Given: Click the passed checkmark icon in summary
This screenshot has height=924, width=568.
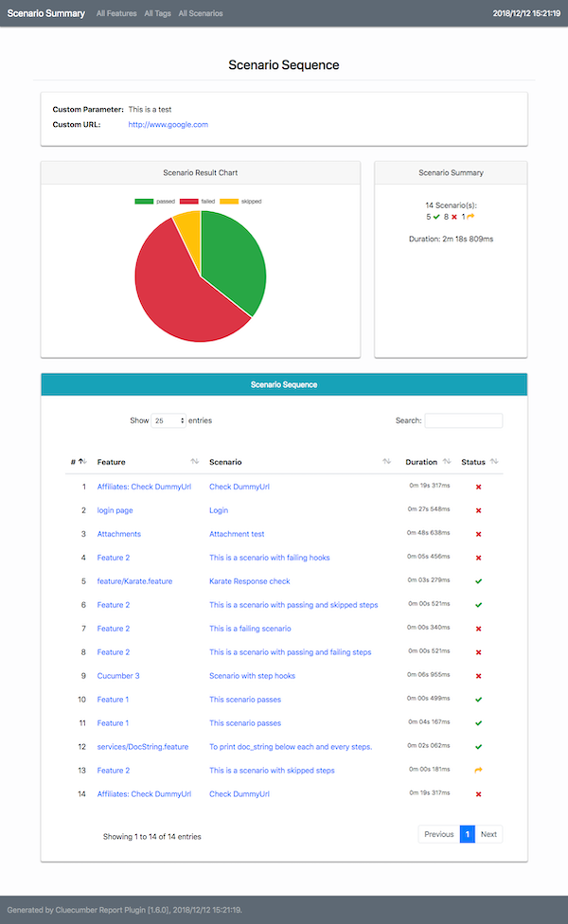Looking at the screenshot, I should click(x=436, y=217).
